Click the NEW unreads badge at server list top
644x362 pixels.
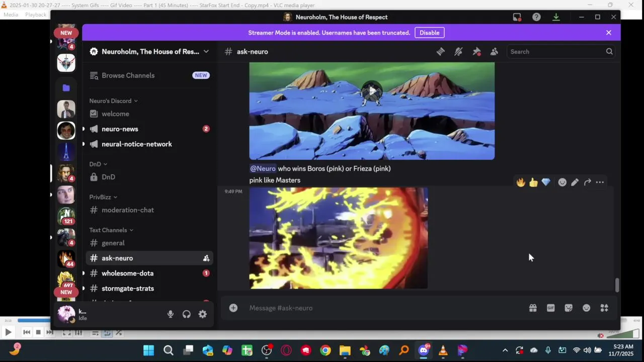tap(66, 33)
